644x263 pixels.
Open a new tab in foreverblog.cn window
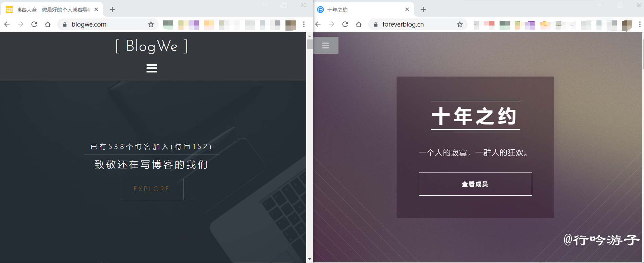click(x=423, y=10)
